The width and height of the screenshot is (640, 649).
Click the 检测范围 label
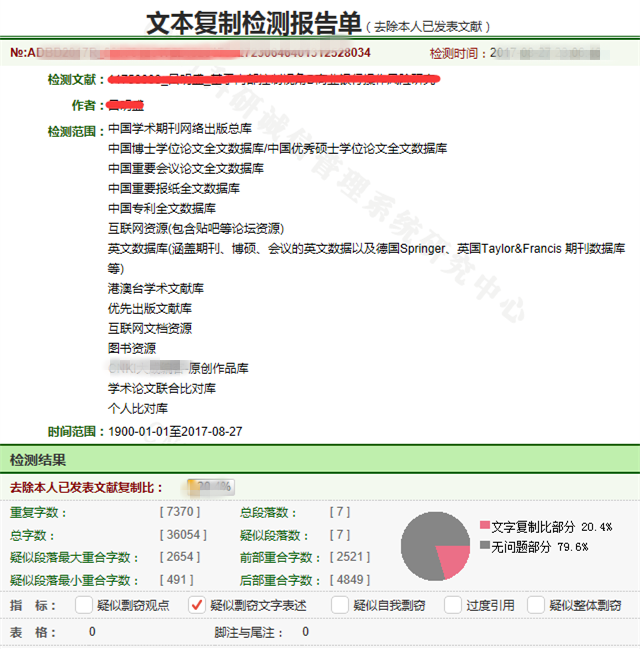pyautogui.click(x=76, y=132)
